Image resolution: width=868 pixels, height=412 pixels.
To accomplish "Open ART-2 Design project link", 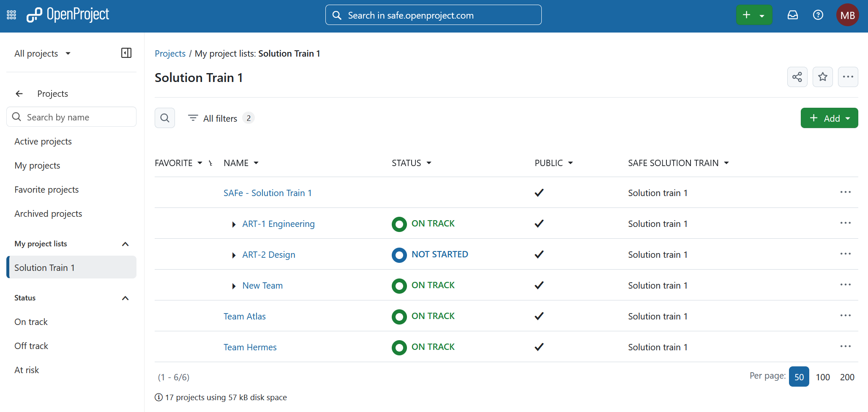I will [x=269, y=255].
